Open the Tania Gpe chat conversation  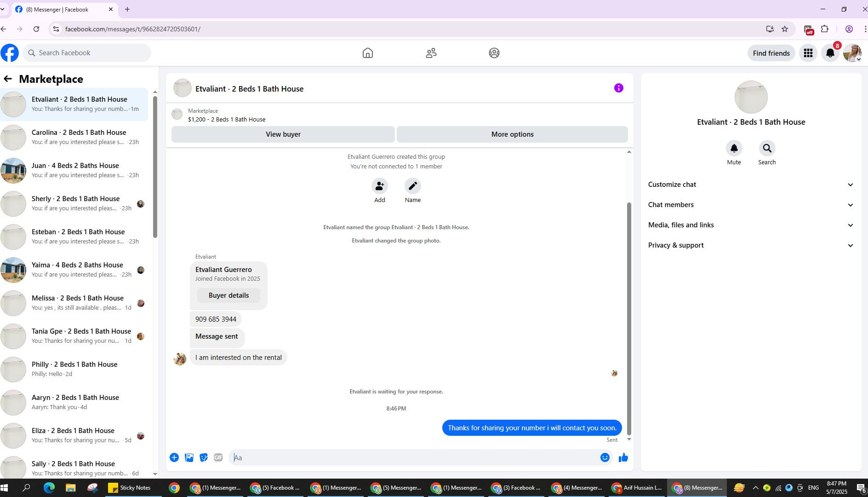(x=74, y=336)
